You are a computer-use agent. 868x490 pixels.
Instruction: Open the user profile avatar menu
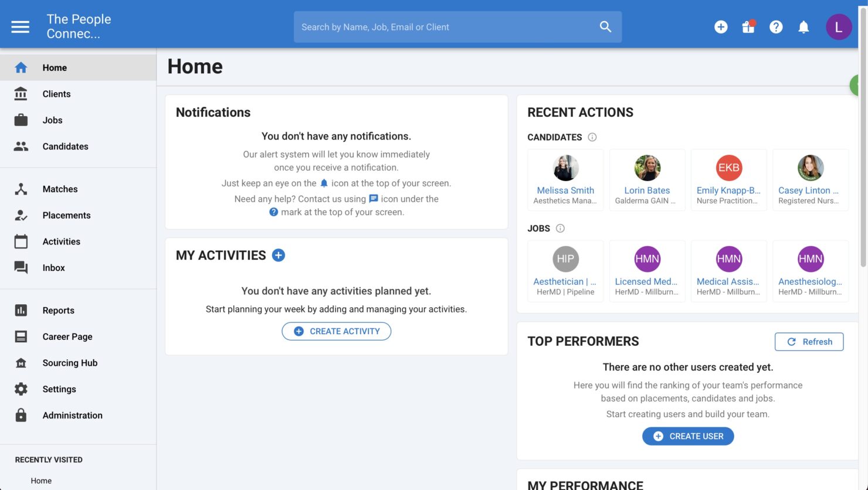click(839, 27)
